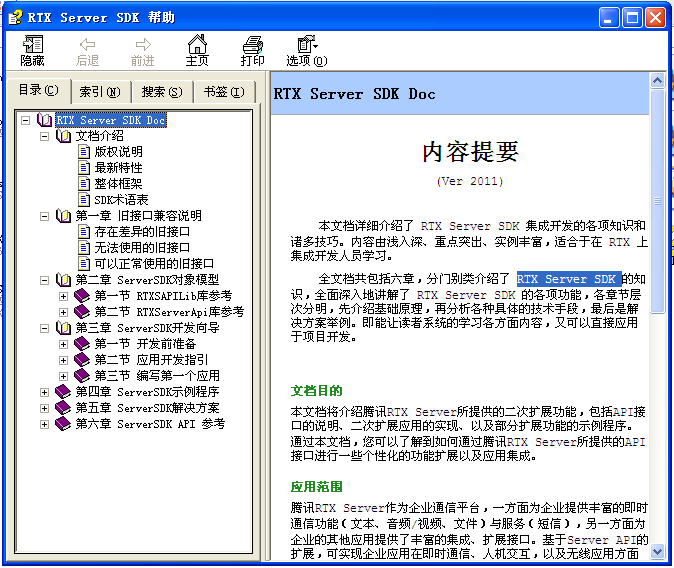The image size is (674, 568).
Task: Expand 第五章 ServerSDK解决方案 node
Action: pos(44,408)
